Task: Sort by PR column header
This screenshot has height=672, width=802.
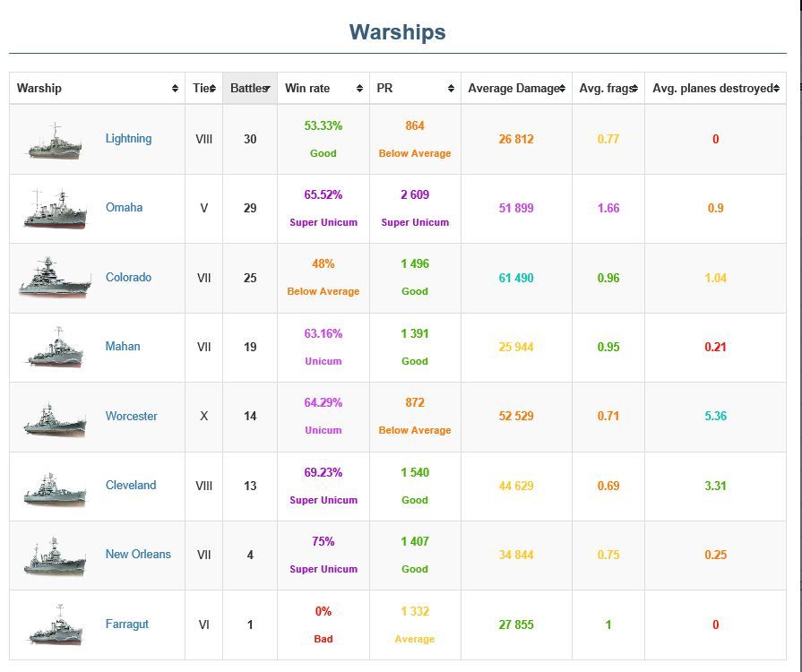Action: pos(414,88)
